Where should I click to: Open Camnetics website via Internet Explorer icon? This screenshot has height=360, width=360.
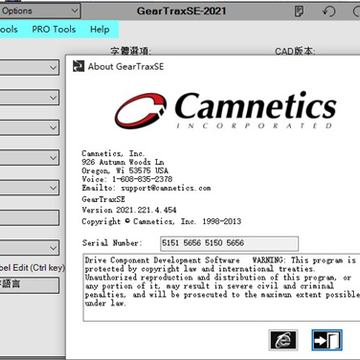click(x=283, y=340)
